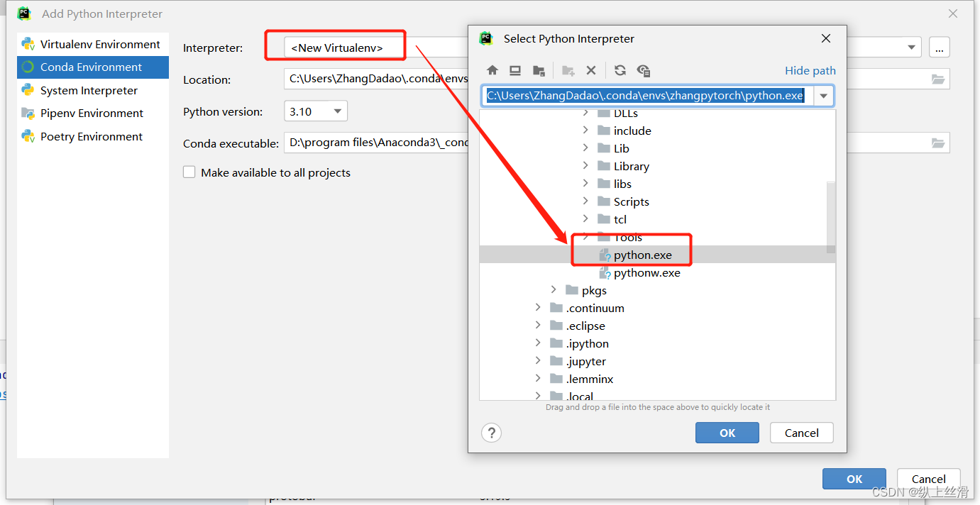980x505 pixels.
Task: Select the Lib folder row
Action: 657,148
